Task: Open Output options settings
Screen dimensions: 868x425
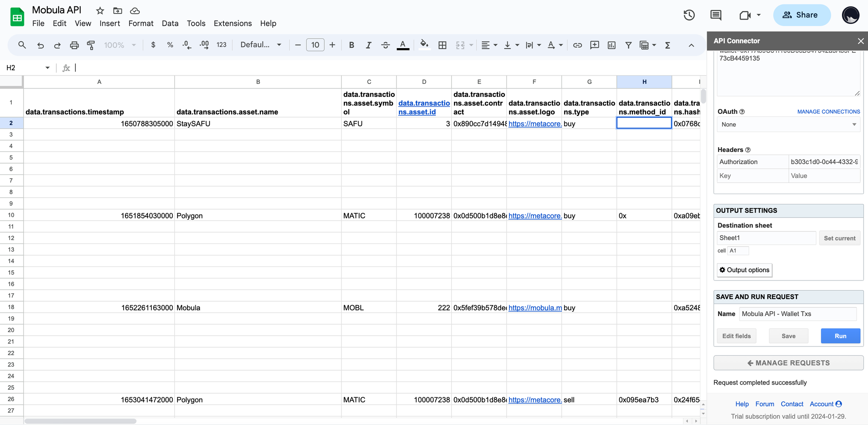Action: [x=744, y=270]
